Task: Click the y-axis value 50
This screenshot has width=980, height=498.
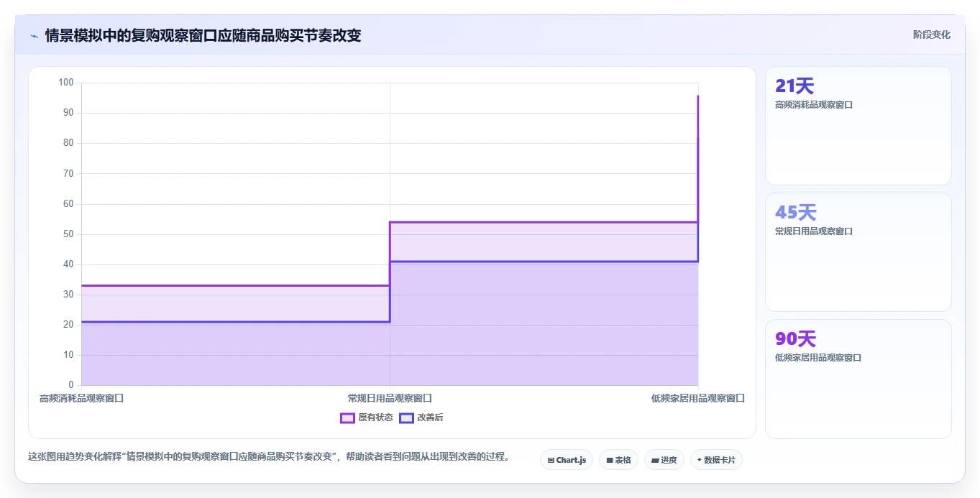Action: (68, 234)
